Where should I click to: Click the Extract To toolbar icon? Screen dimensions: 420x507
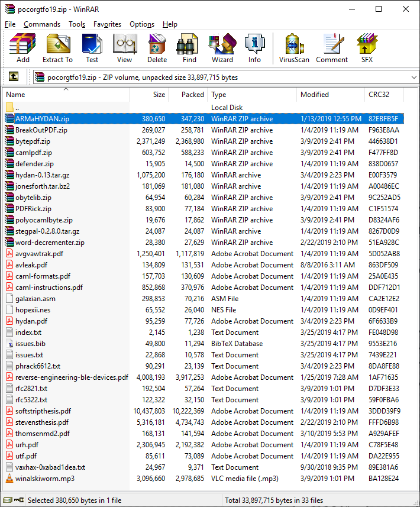(x=57, y=48)
